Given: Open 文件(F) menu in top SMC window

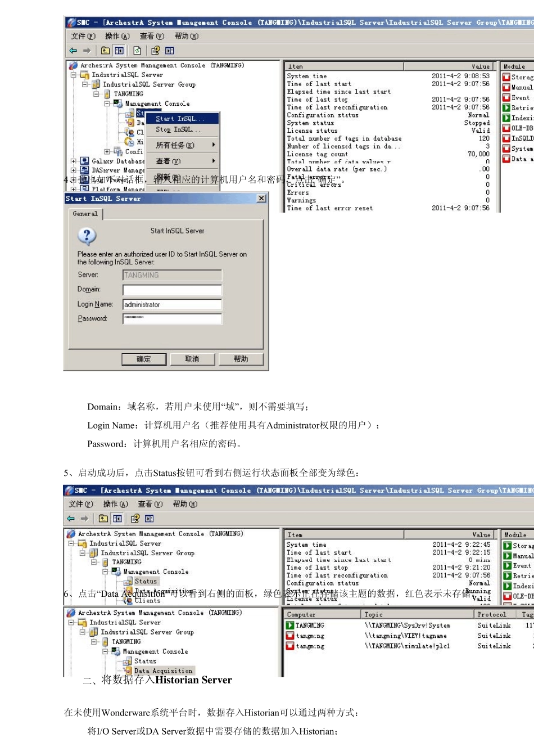Looking at the screenshot, I should 83,36.
